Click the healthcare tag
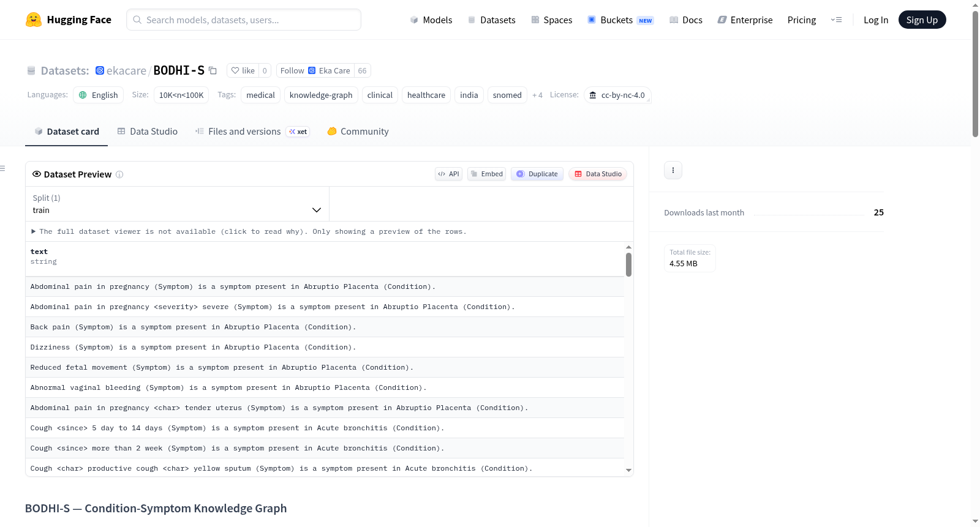Screen dimensions: 980x527 426,95
